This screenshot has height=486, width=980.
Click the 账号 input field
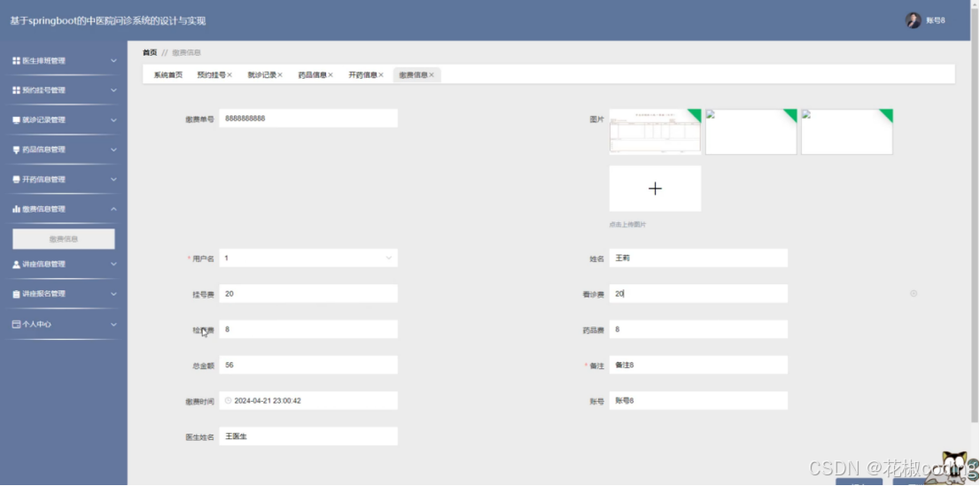coord(698,400)
